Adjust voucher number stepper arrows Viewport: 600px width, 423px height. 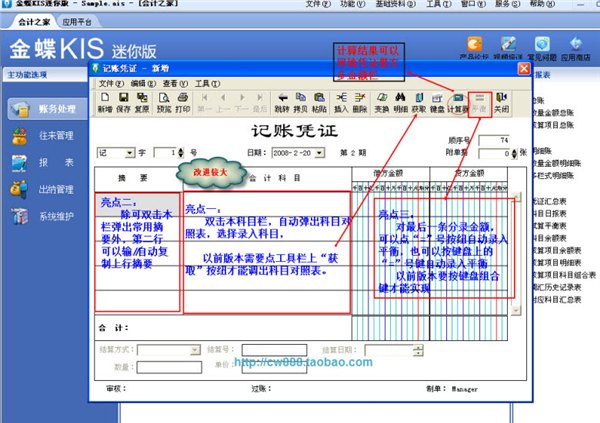181,153
